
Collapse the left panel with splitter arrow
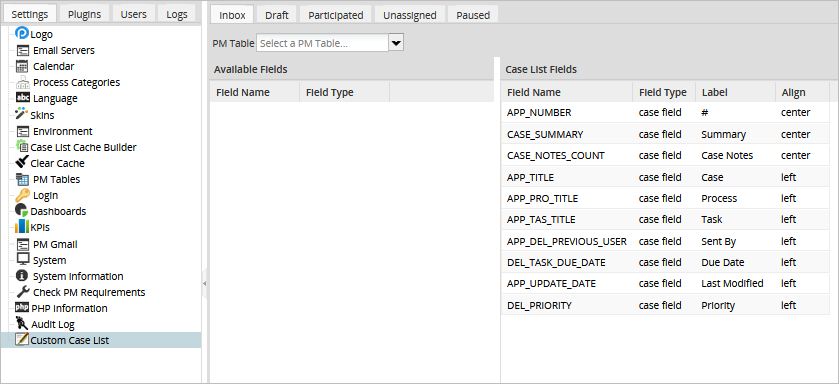[204, 283]
